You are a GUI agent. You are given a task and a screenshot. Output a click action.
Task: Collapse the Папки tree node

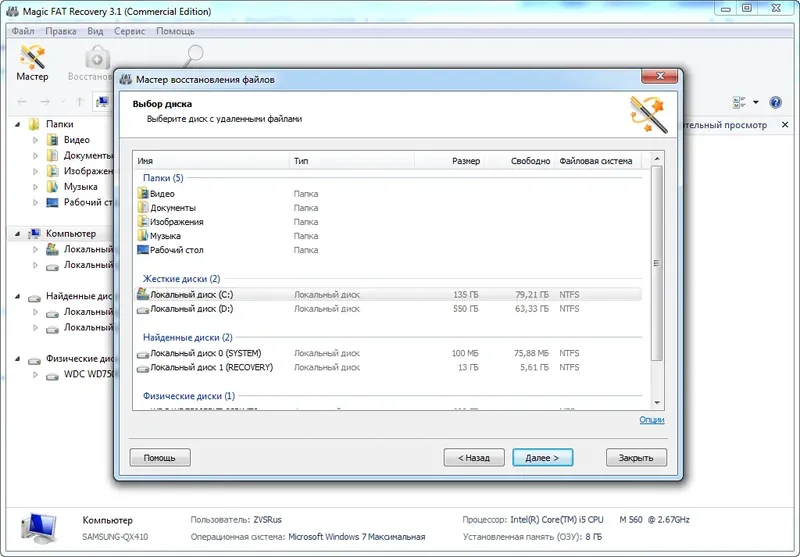pyautogui.click(x=17, y=124)
